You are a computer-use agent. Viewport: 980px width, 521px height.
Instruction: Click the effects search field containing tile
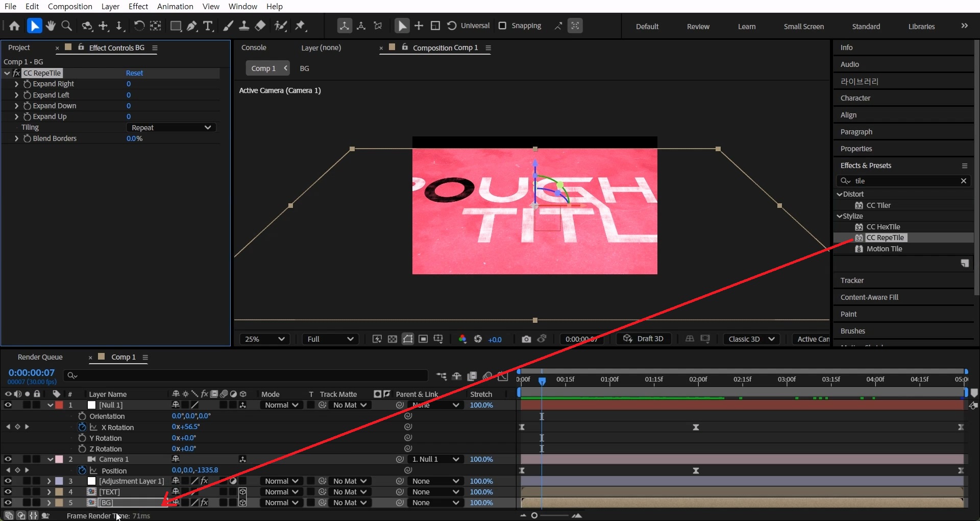point(903,181)
